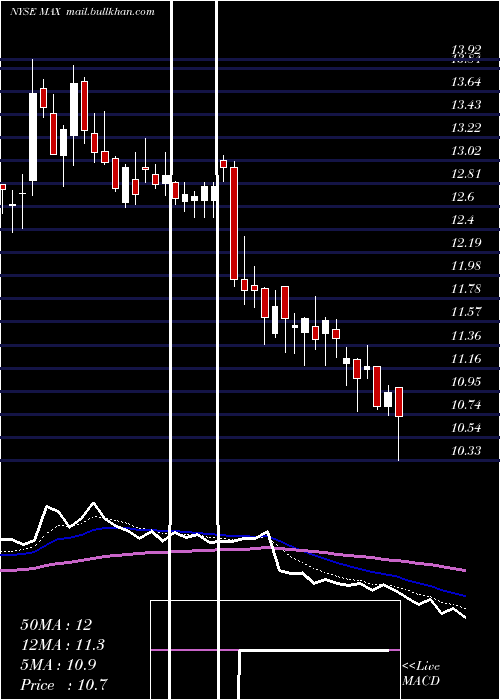500x700 pixels.
Task: Click the 11.57 price level label
Action: (x=466, y=312)
